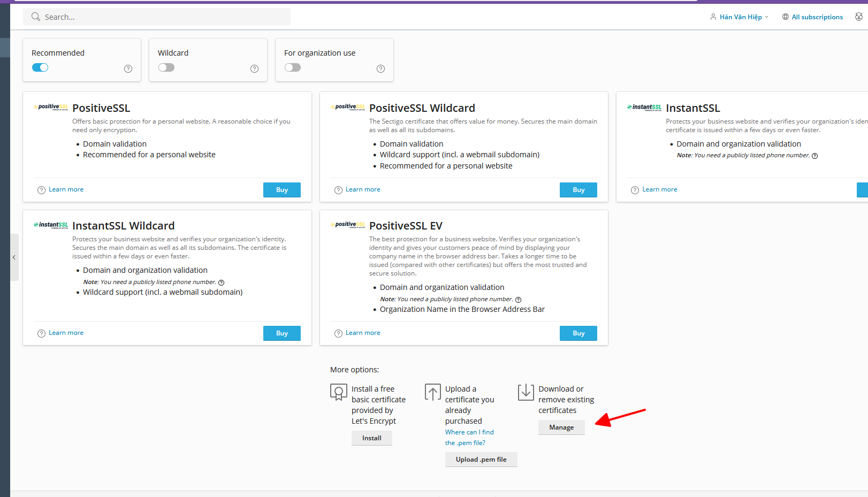Image resolution: width=868 pixels, height=497 pixels.
Task: Click the PositiveSSL EV phone note help icon
Action: pos(518,300)
